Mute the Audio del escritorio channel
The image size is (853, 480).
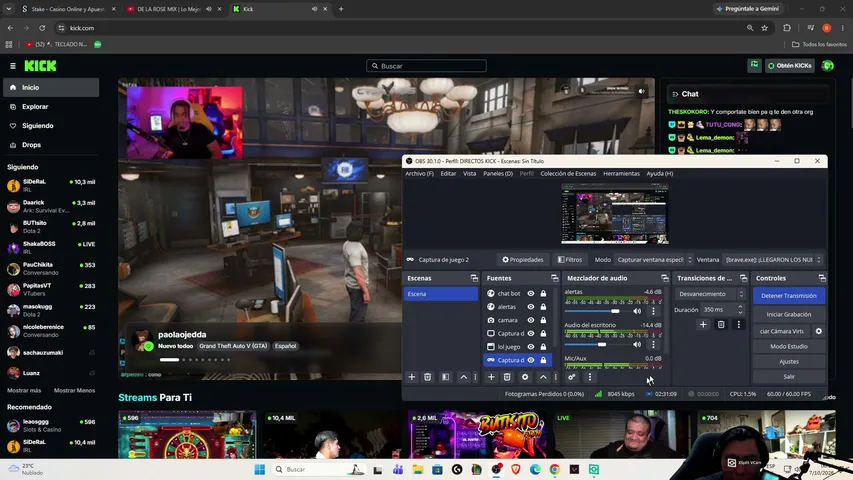[x=637, y=344]
